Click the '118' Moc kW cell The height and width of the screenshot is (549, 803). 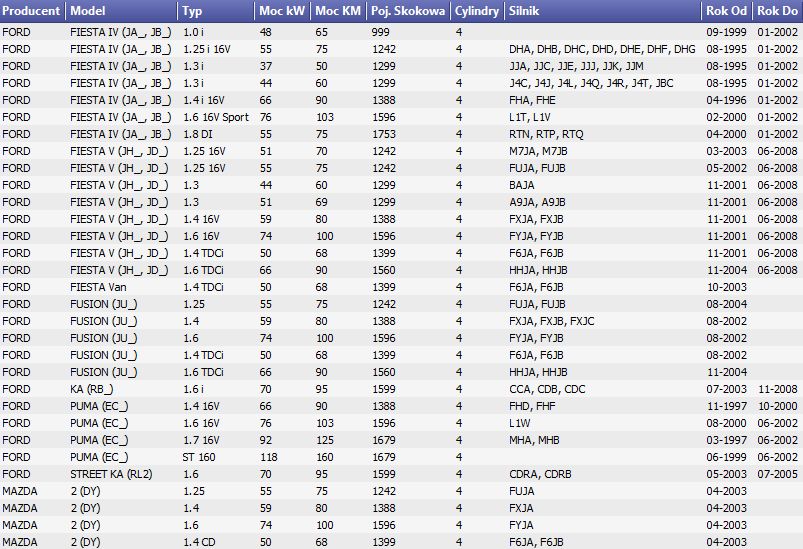(268, 457)
